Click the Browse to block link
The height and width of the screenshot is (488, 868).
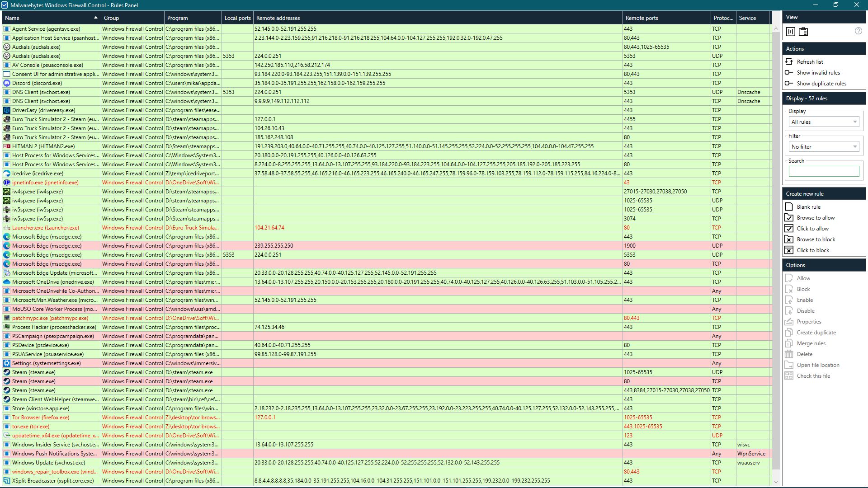tap(816, 239)
